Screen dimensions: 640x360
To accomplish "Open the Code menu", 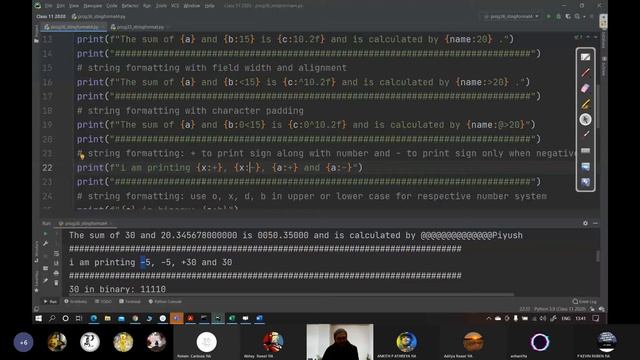I will coord(111,6).
